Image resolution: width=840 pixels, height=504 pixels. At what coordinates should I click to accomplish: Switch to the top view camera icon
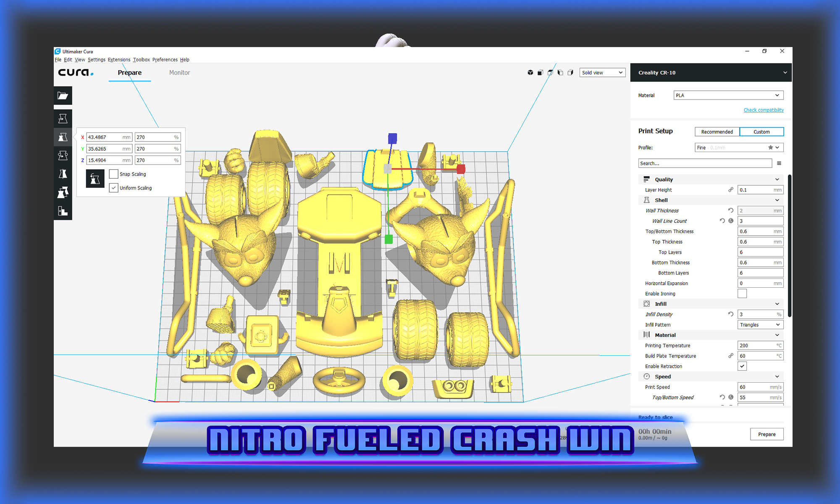point(550,73)
